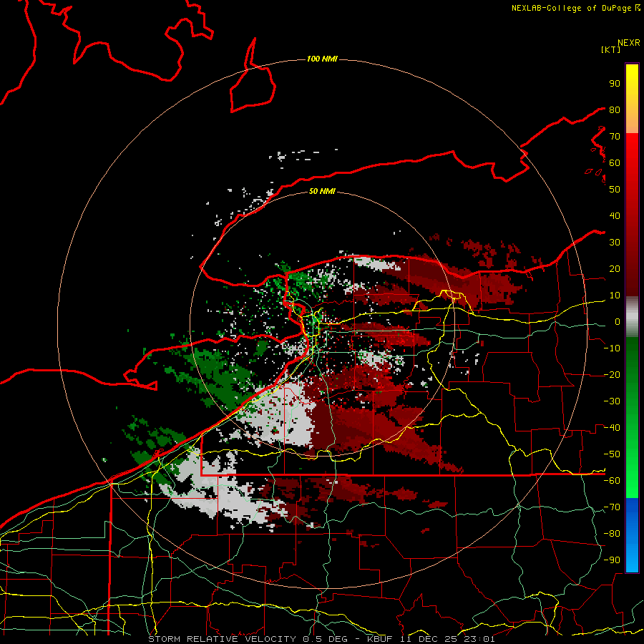Image resolution: width=644 pixels, height=644 pixels.
Task: Click the 100 NMI range ring label
Action: point(322,59)
